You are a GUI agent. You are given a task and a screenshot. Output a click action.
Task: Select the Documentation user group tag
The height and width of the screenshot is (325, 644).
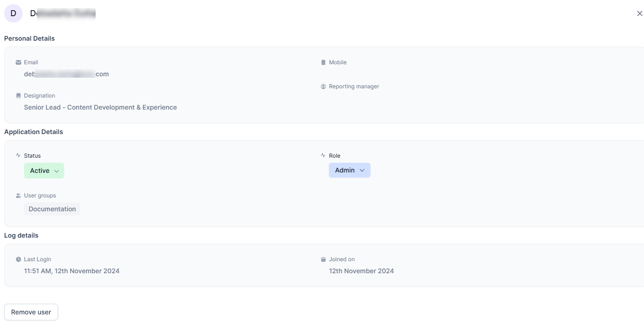coord(52,209)
